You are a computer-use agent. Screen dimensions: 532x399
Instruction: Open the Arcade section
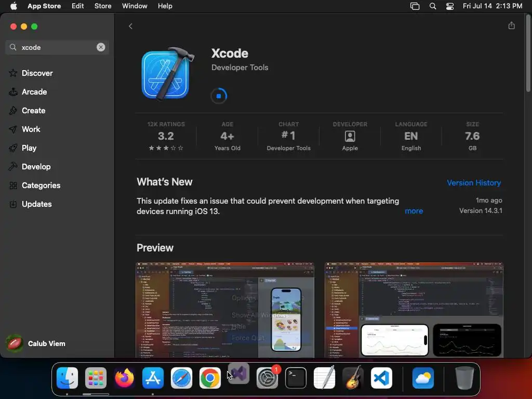(x=34, y=91)
